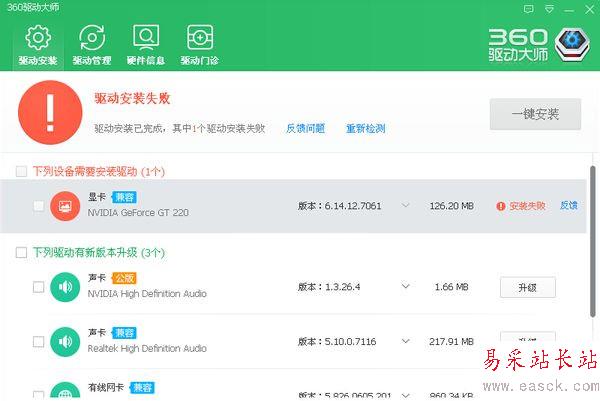This screenshot has width=600, height=401.
Task: Click the 安装失败 error icon
Action: pyautogui.click(x=501, y=206)
